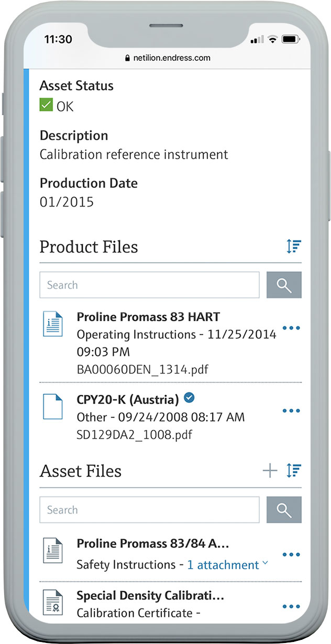Click the Product Files search magnifier button
This screenshot has width=331, height=644.
[284, 285]
